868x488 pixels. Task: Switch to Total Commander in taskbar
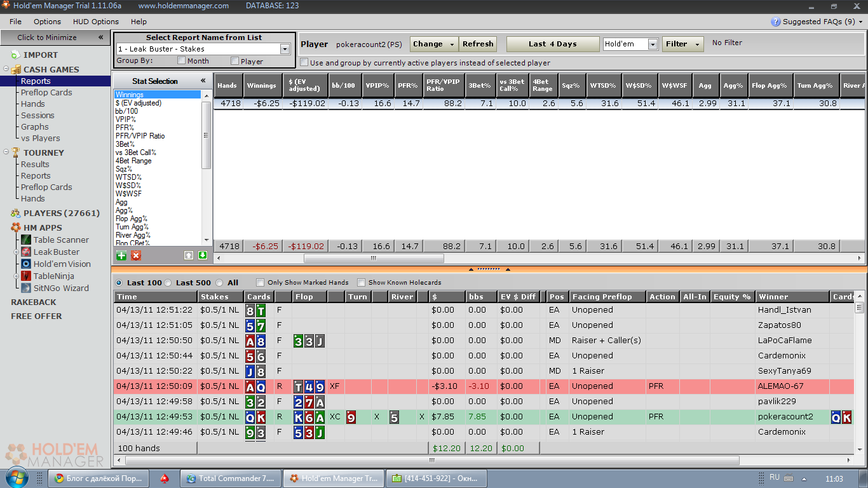pos(231,478)
